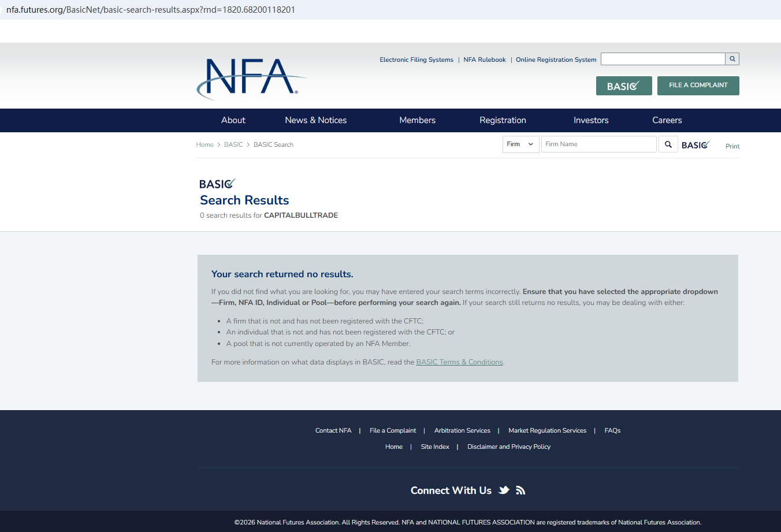Click the 'An individual that is not' bullet
Screen dimensions: 781x532
tap(340, 332)
